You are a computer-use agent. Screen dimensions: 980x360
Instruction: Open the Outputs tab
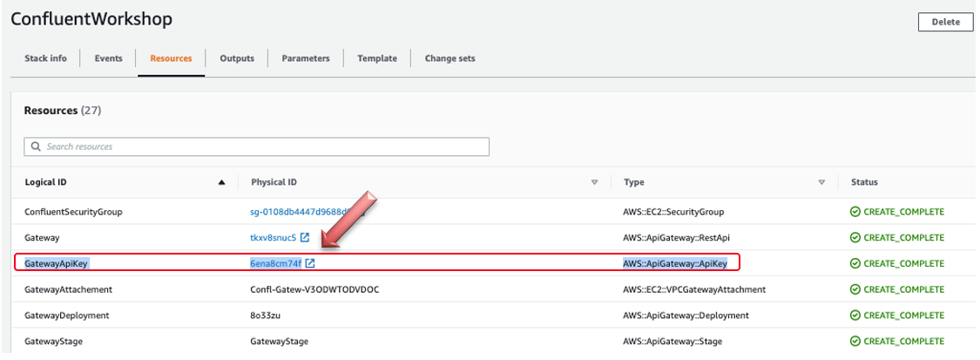(x=237, y=58)
